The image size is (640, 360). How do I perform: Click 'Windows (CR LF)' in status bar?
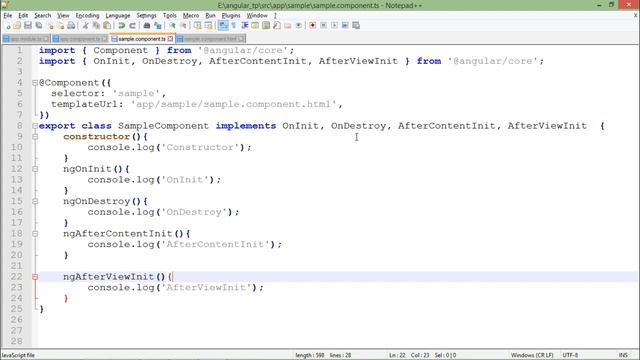[532, 355]
